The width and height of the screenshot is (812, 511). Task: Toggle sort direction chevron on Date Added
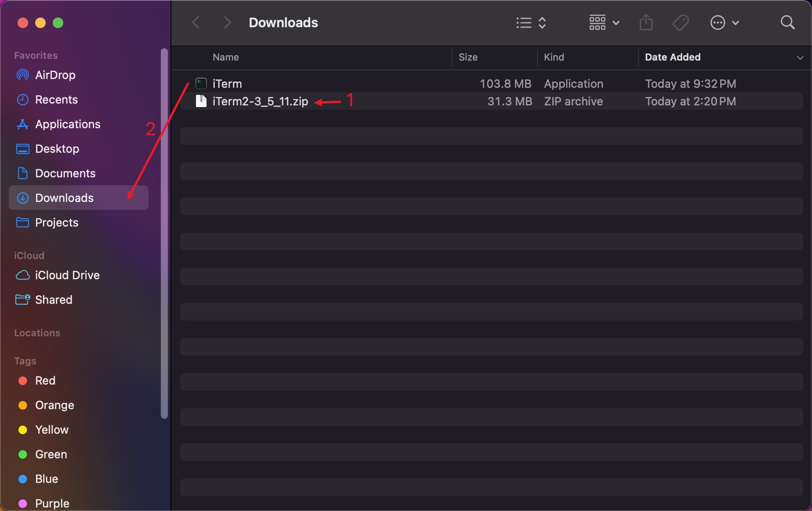800,58
